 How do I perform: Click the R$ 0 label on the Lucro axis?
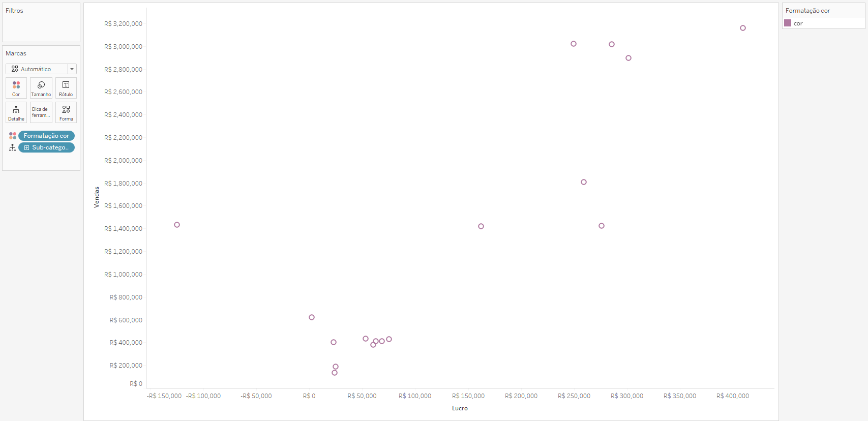[x=309, y=396]
